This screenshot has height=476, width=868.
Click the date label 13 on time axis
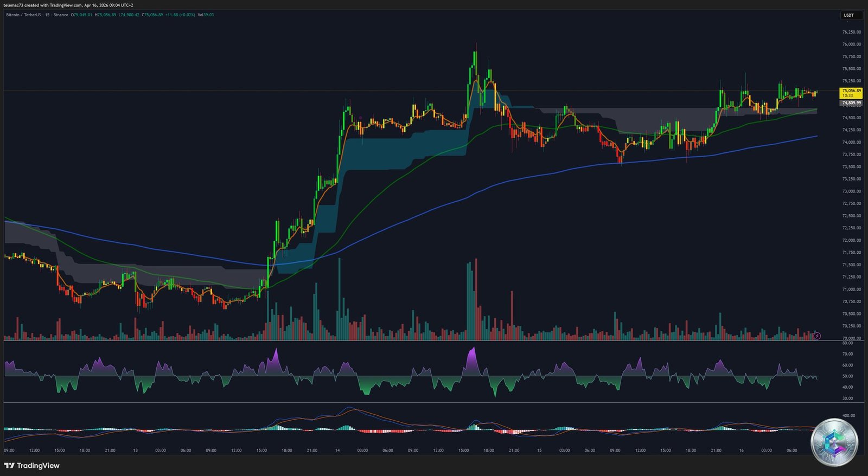135,451
